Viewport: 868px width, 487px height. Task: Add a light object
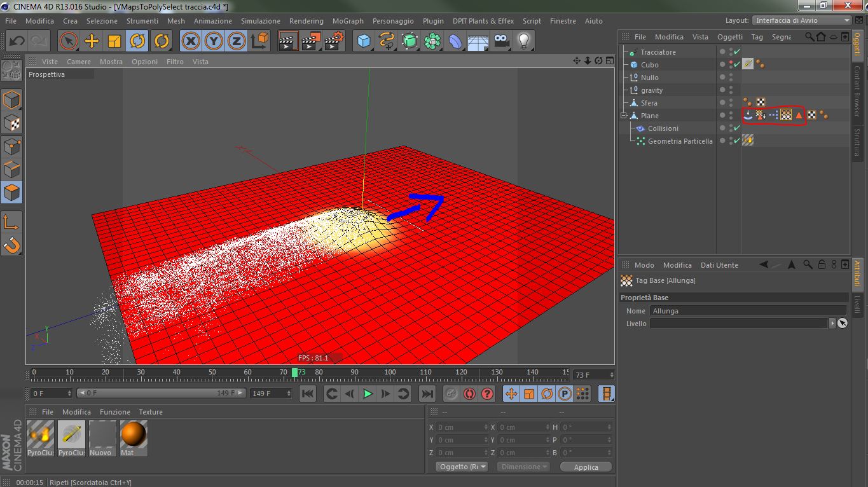[524, 41]
